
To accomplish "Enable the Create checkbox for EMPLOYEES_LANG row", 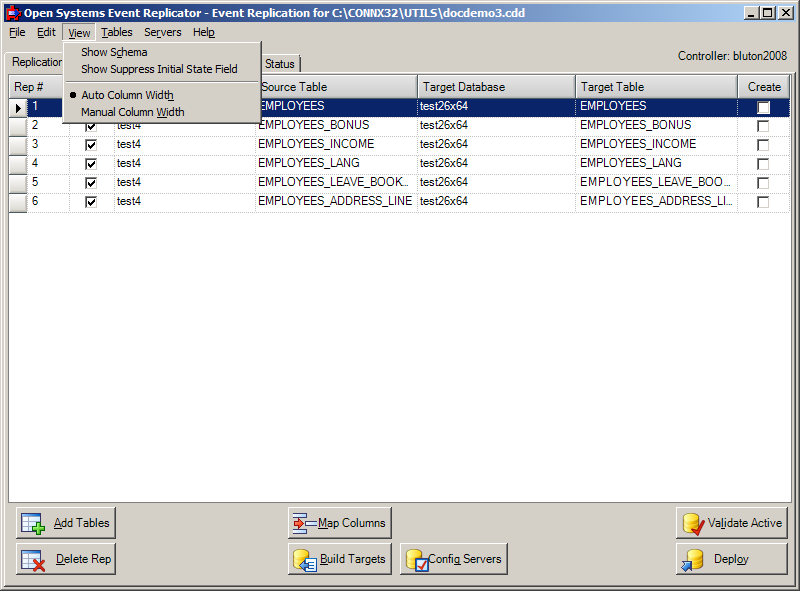I will (763, 163).
